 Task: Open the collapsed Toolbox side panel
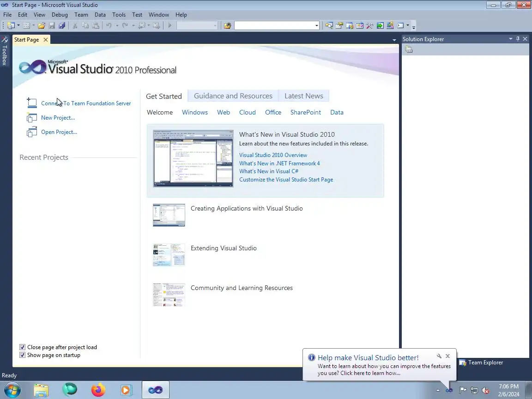point(5,51)
